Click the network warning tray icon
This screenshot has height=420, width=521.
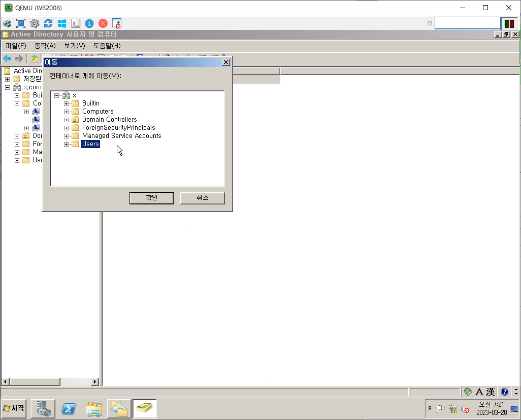(453, 409)
